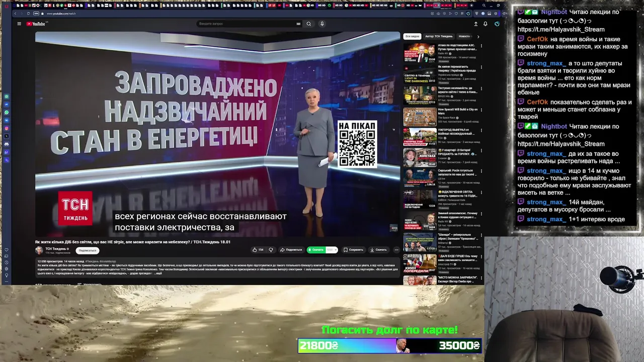Like the video with the thumbs-up button
The height and width of the screenshot is (362, 644).
point(258,250)
